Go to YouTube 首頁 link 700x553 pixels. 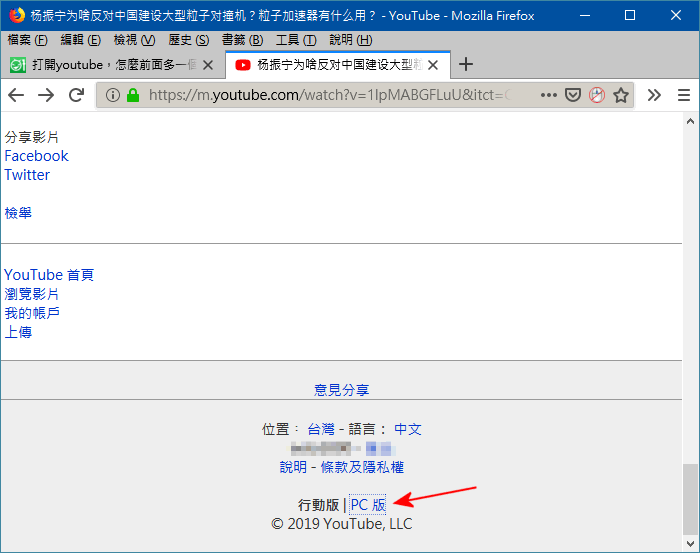[49, 274]
